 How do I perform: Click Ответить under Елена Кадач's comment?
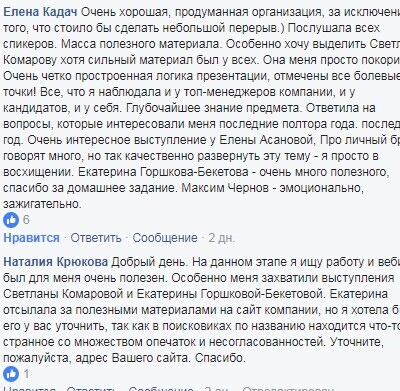pyautogui.click(x=96, y=238)
